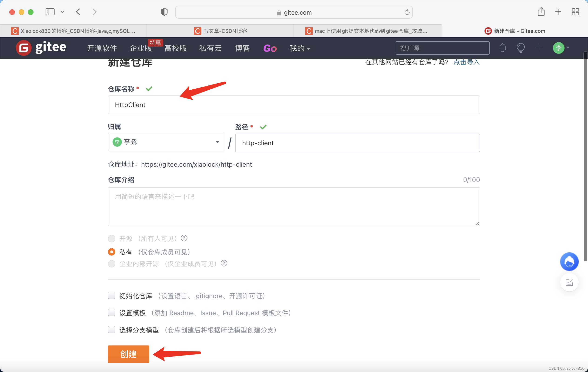Click help icon beside 开源 option

[x=184, y=238]
